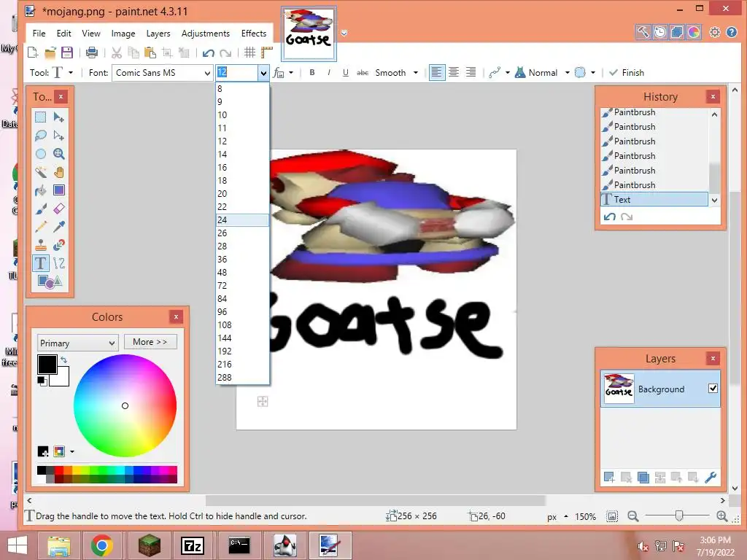Open the File menu
Screen dimensions: 747x560
[39, 34]
